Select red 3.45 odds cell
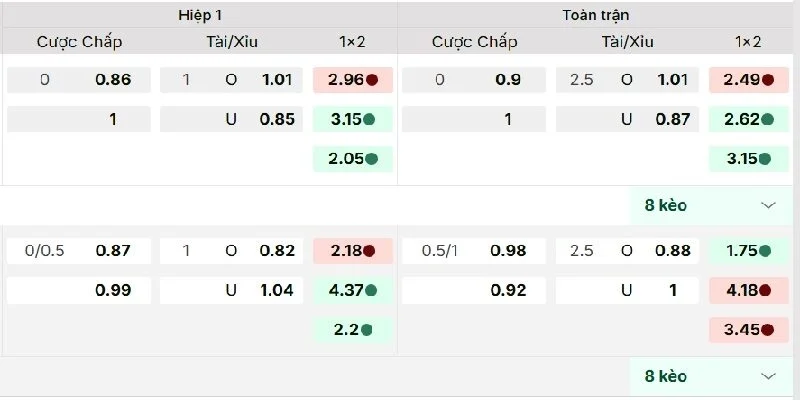Image resolution: width=800 pixels, height=400 pixels. pyautogui.click(x=746, y=329)
